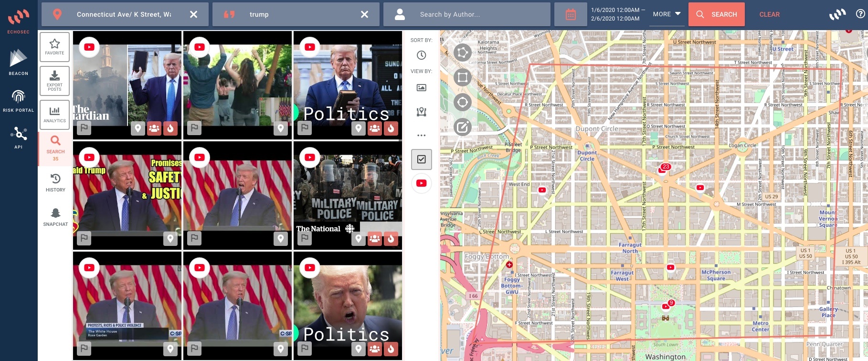Click the location pin on the raised-hands post
The image size is (868, 361).
point(281,128)
